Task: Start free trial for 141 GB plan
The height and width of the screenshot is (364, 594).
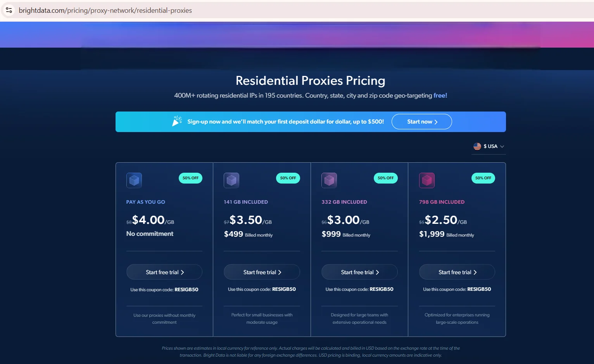Action: [262, 272]
